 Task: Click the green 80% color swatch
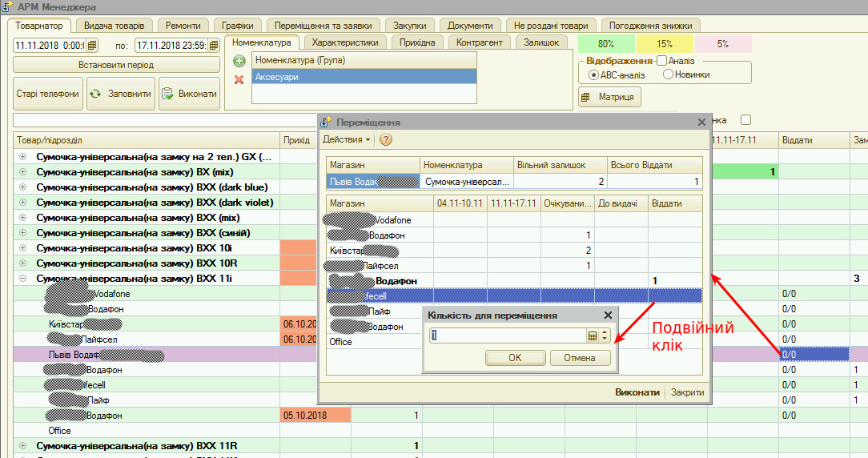(x=605, y=43)
